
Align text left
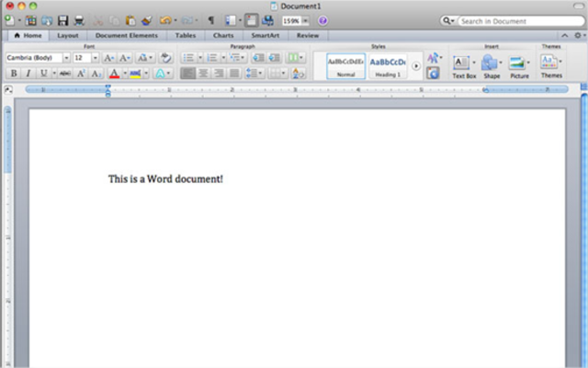187,73
